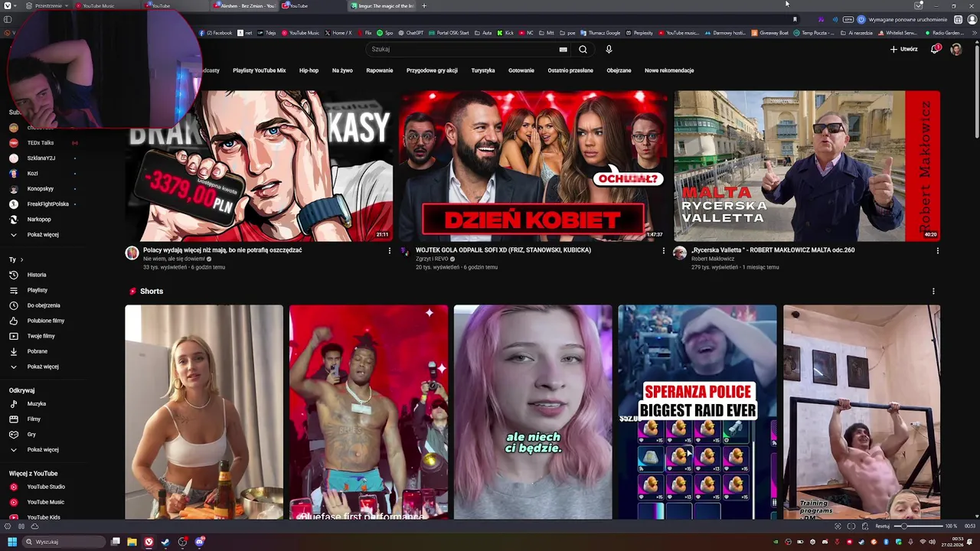Open Muzyka in Odkrywaj section
This screenshot has width=980, height=551.
(36, 404)
